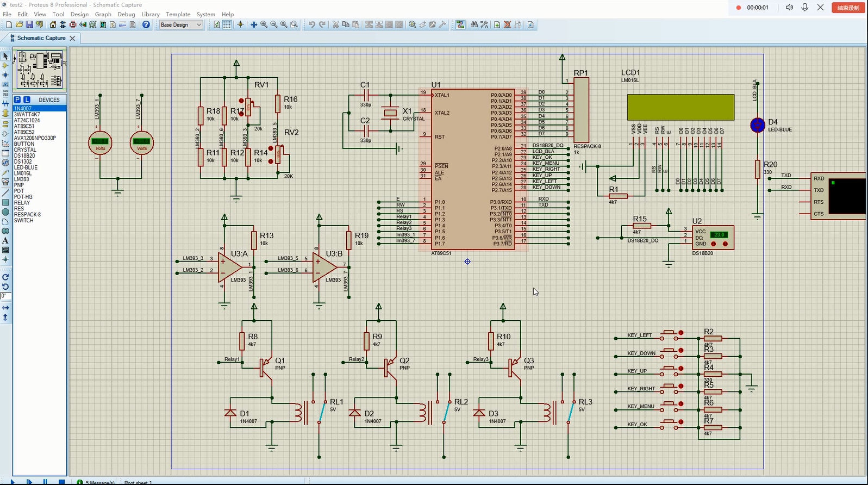868x485 pixels.
Task: Click the New Project icon
Action: point(9,24)
